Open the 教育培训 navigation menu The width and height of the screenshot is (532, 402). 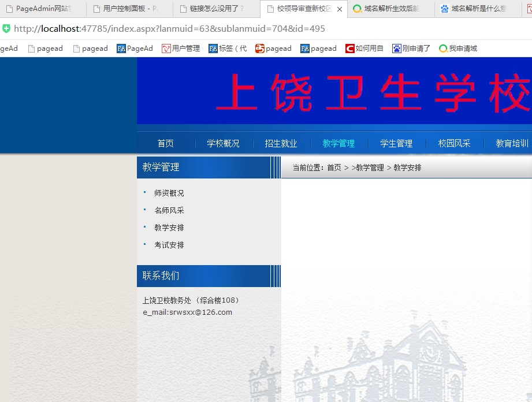pyautogui.click(x=512, y=143)
